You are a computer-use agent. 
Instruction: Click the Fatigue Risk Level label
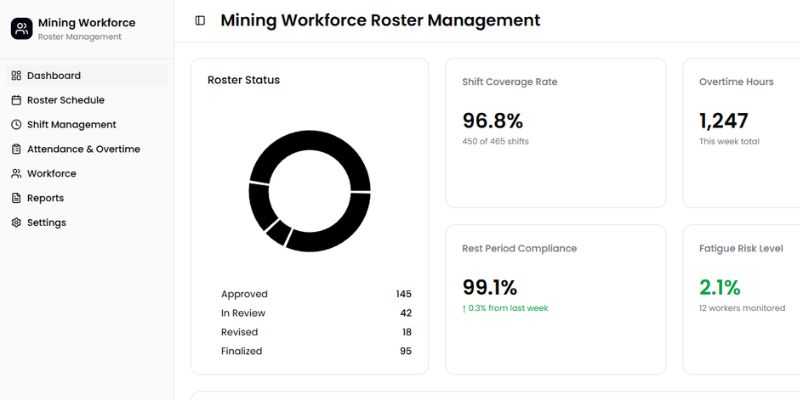tap(741, 248)
